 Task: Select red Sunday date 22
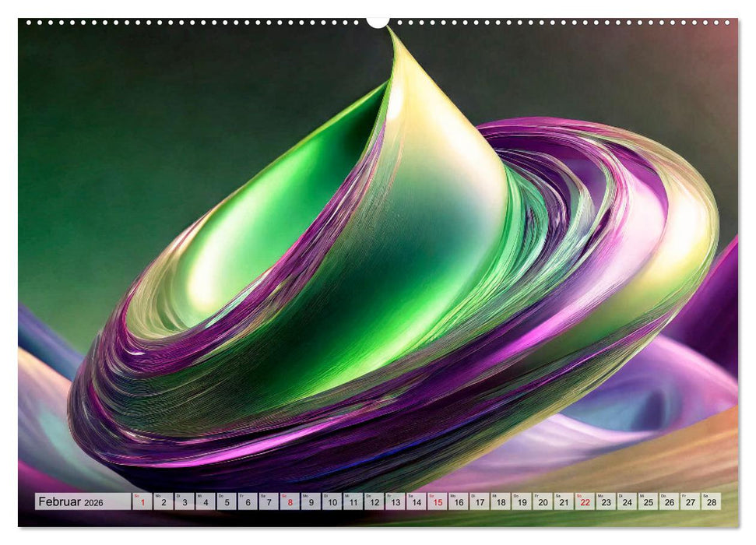pos(585,502)
